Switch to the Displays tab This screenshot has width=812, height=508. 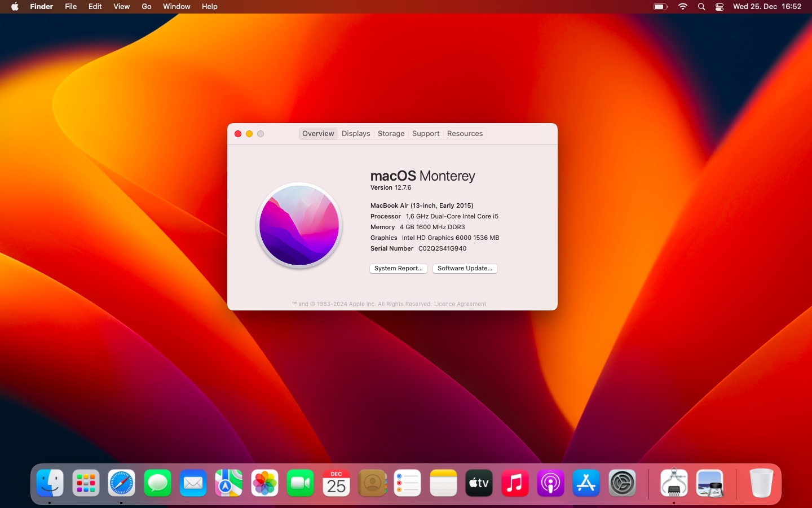pyautogui.click(x=356, y=134)
